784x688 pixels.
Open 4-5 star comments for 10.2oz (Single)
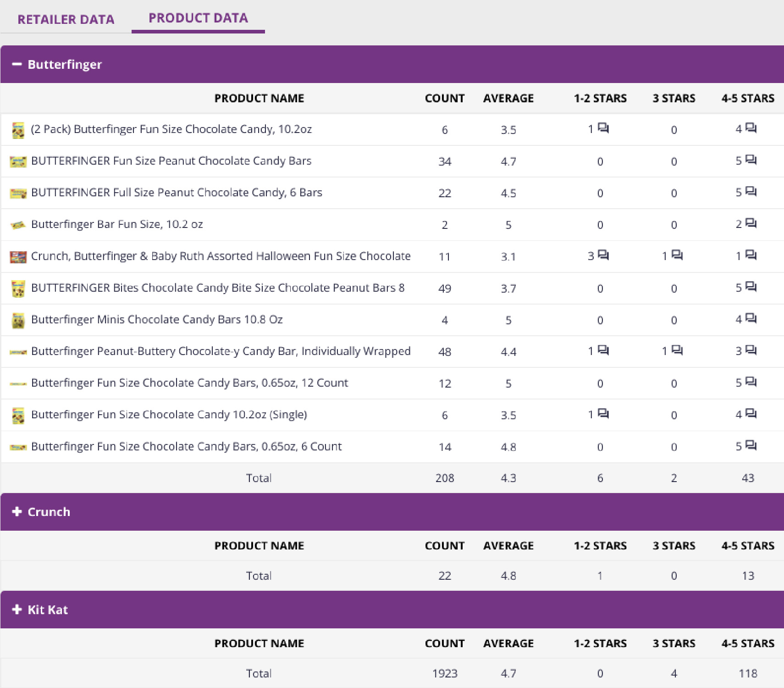pos(751,413)
